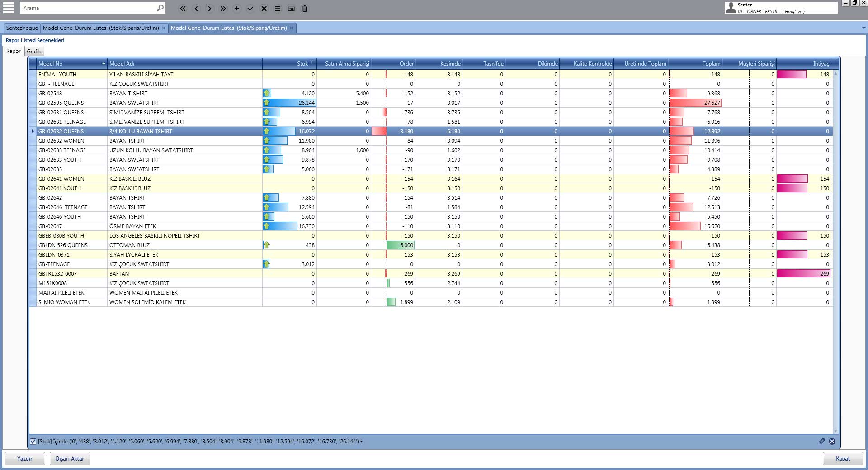Screen dimensions: 868x470
Task: Go to first record (double left arrows)
Action: coord(183,9)
